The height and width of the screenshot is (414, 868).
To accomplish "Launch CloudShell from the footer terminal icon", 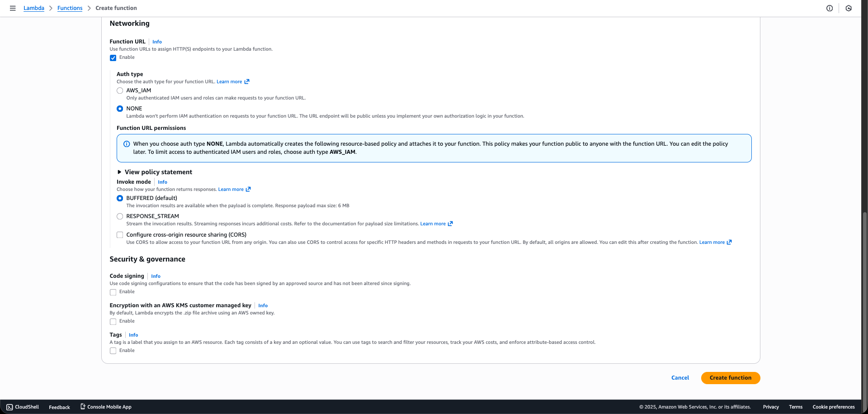I will [10, 407].
